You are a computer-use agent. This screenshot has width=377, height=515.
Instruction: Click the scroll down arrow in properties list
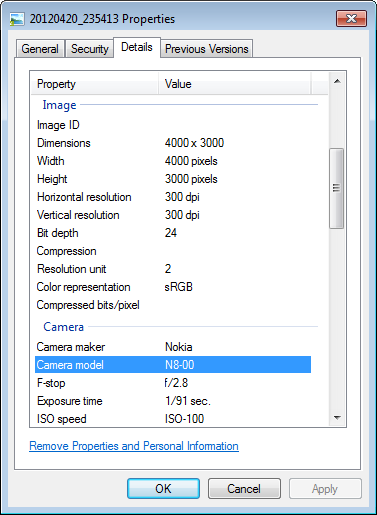[x=337, y=417]
